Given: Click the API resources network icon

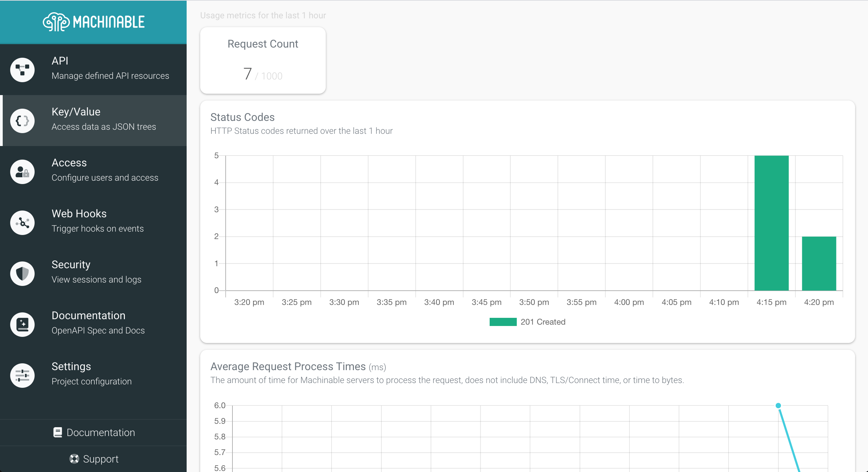Looking at the screenshot, I should tap(22, 70).
